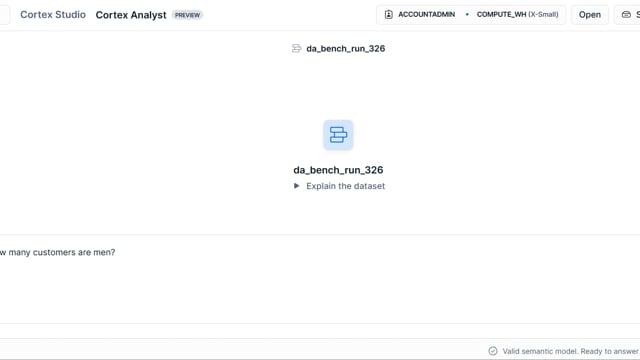Click the PREVIEW badge
Image resolution: width=640 pixels, height=360 pixels.
click(x=187, y=15)
